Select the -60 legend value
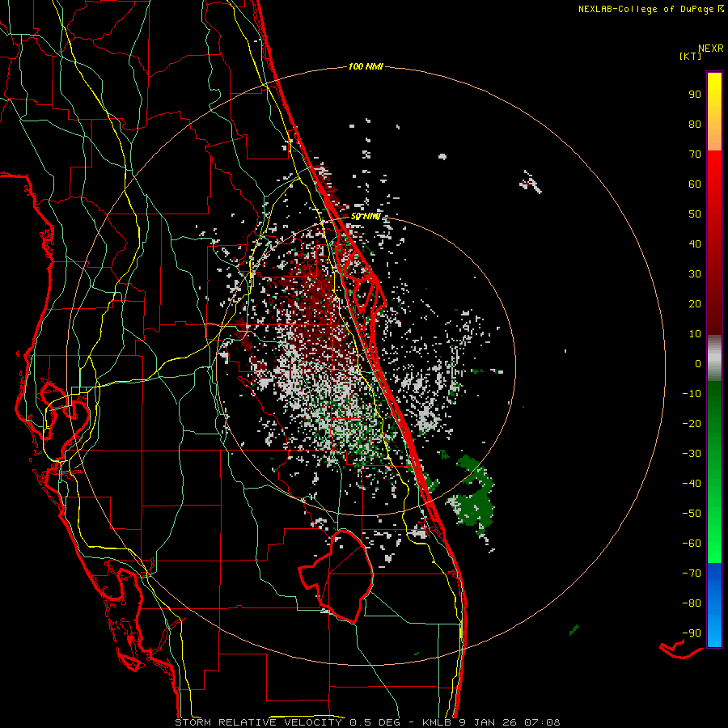The height and width of the screenshot is (728, 728). click(692, 544)
